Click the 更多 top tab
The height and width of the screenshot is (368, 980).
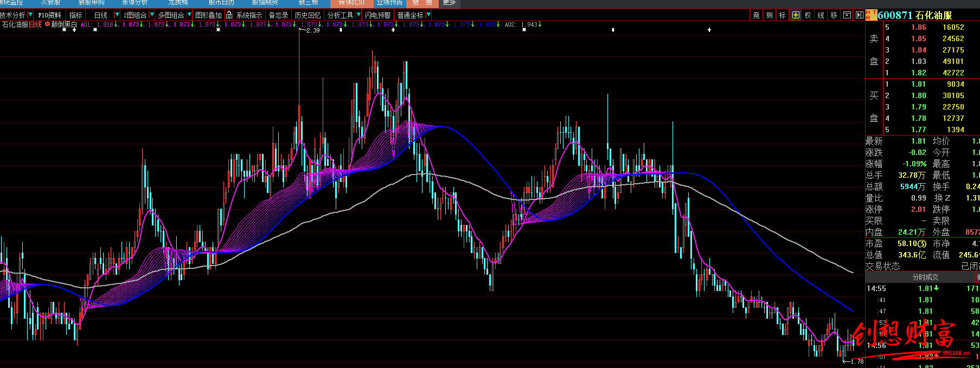[450, 3]
